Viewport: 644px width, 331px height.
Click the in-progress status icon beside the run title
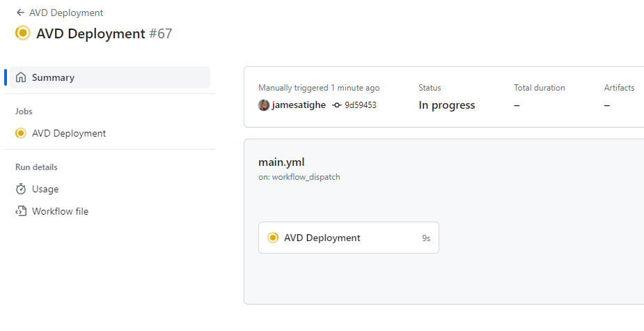(x=23, y=33)
